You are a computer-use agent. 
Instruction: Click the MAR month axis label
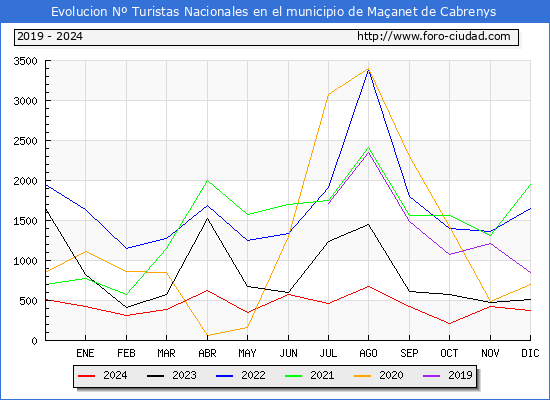pos(167,353)
